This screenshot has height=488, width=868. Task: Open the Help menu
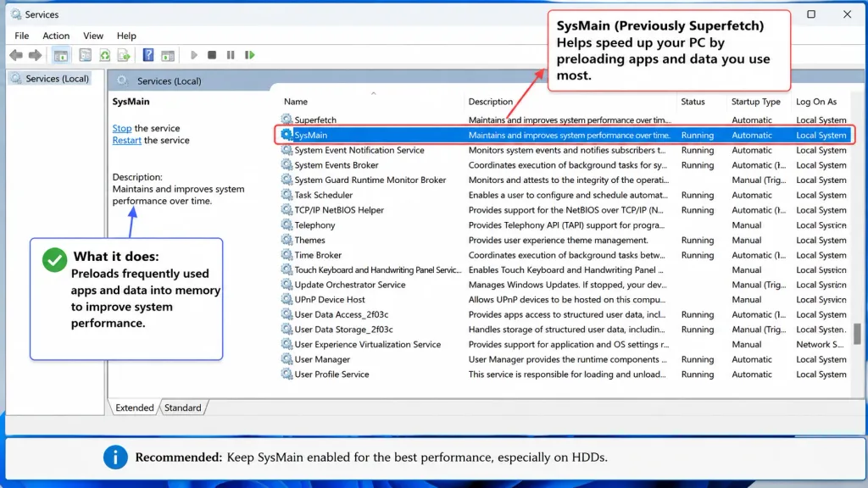coord(126,36)
